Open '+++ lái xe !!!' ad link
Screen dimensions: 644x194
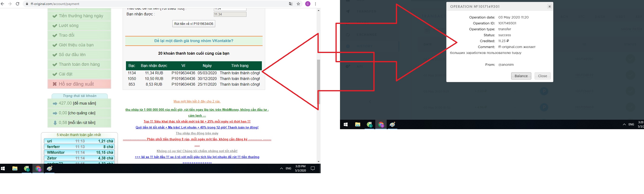click(197, 157)
